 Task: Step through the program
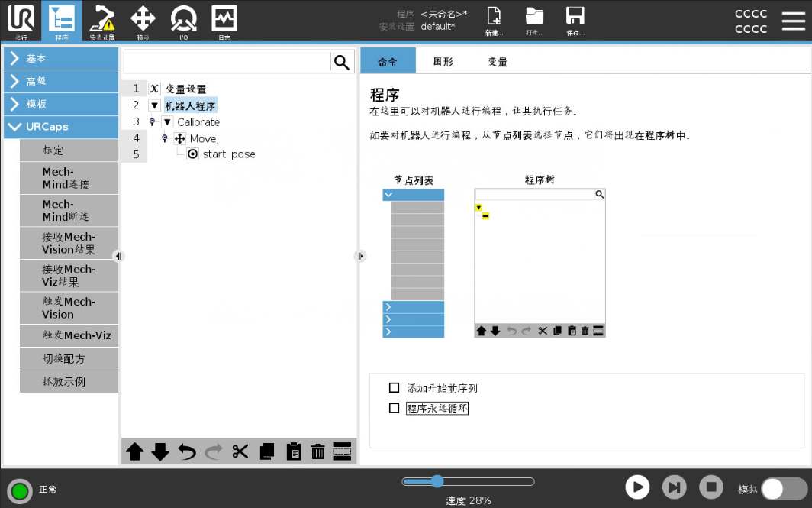pos(675,487)
